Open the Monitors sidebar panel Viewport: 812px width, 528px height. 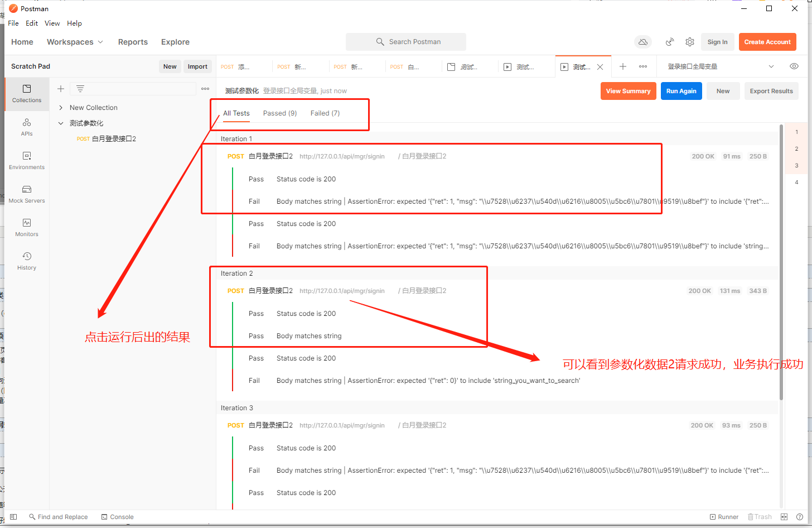point(27,228)
